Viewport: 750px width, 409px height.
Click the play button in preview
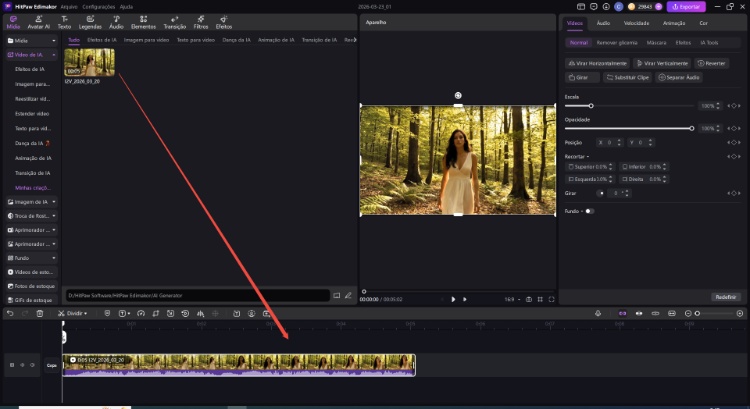coord(453,299)
